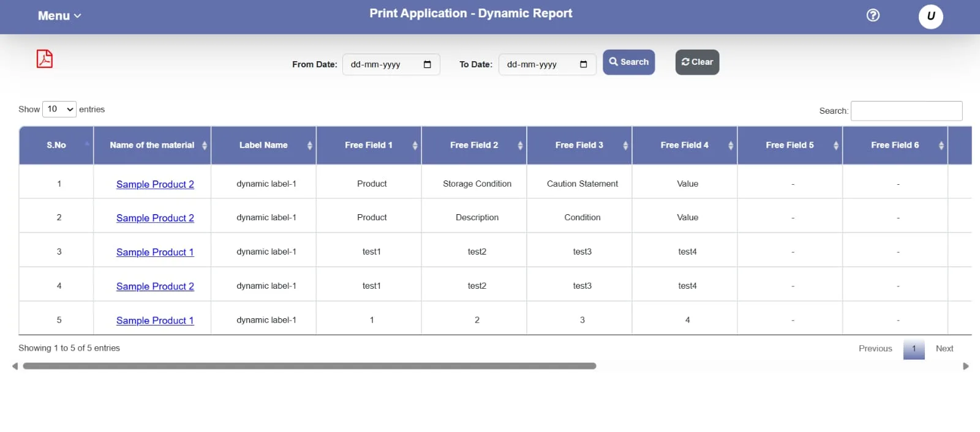Click the Free Field 1 header text
This screenshot has width=980, height=432.
pos(369,145)
